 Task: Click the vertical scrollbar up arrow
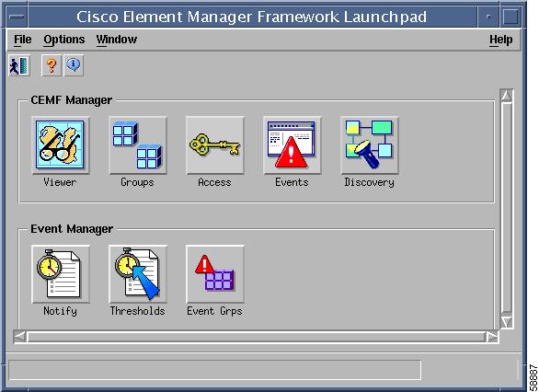pyautogui.click(x=507, y=96)
